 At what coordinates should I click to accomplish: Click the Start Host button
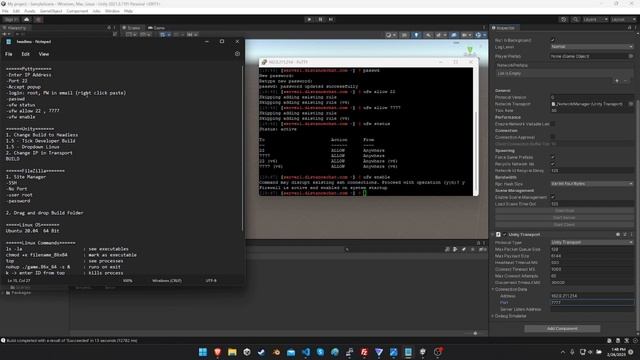pyautogui.click(x=564, y=211)
